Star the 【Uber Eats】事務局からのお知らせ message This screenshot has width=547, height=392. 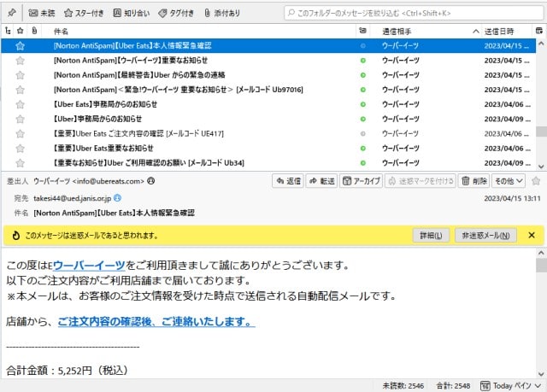21,104
